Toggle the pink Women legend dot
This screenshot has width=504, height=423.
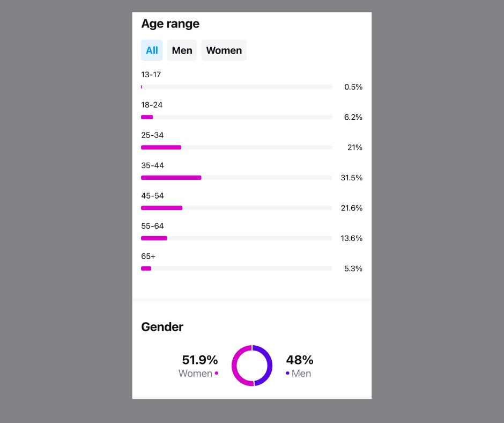[x=217, y=374]
